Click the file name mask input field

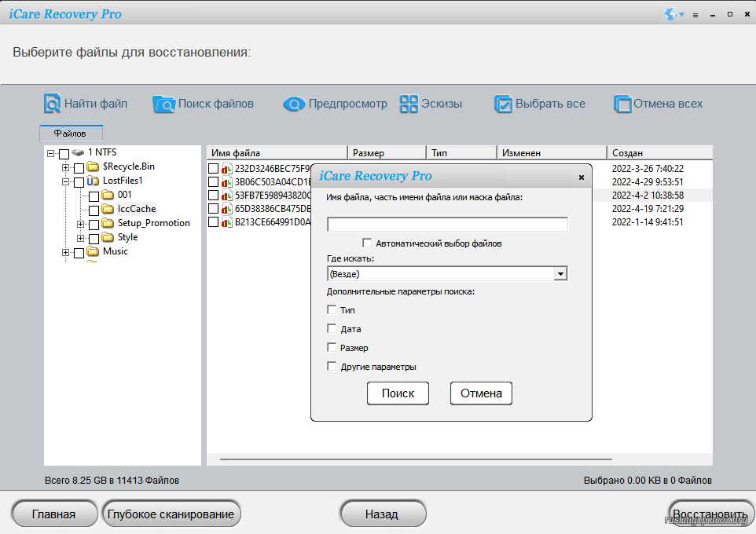click(446, 225)
